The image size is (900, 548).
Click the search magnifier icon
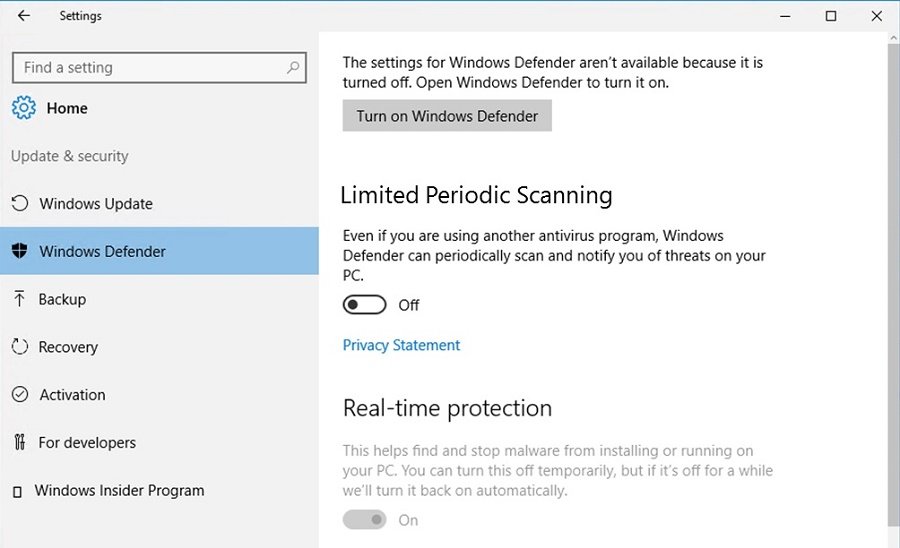pyautogui.click(x=293, y=68)
